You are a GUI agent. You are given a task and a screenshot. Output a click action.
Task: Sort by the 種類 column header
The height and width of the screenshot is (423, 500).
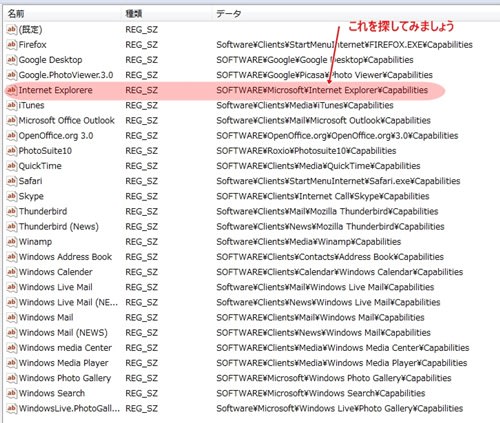(x=134, y=14)
